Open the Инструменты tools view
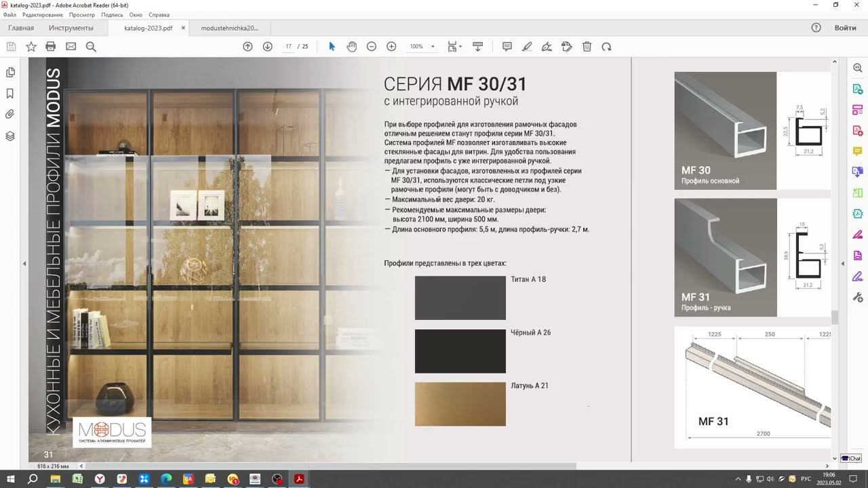 [x=71, y=28]
